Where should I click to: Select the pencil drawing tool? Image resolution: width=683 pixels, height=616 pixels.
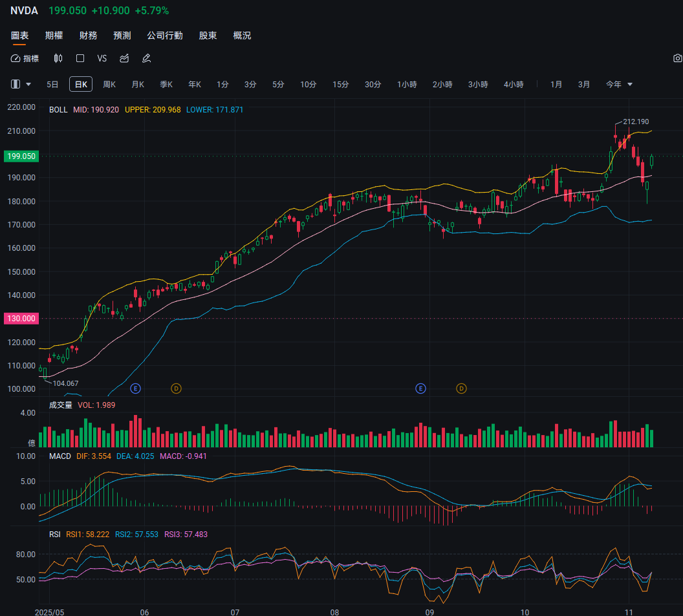(x=146, y=58)
